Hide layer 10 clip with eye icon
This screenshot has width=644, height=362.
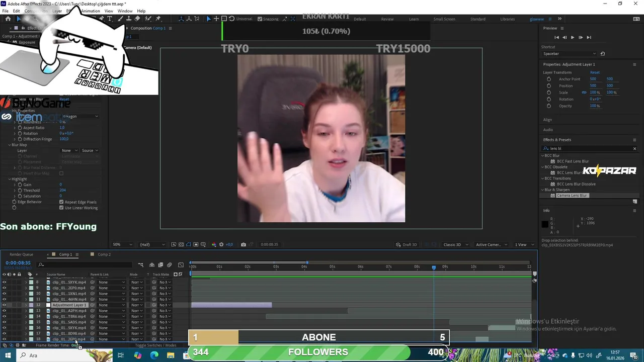[4, 294]
